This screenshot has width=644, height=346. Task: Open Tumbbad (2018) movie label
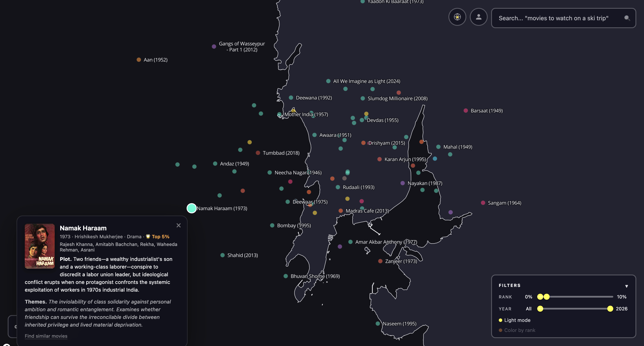tap(281, 153)
